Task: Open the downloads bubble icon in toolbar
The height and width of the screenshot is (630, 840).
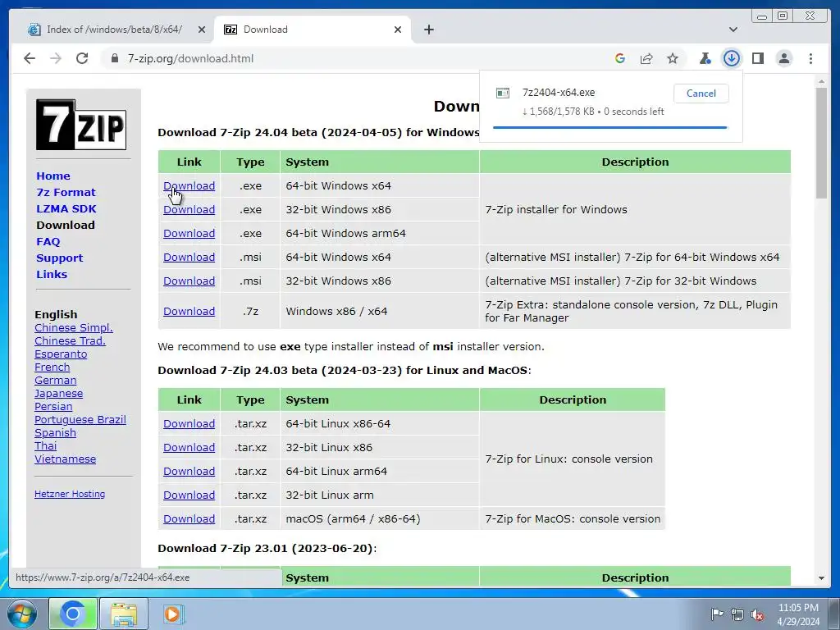Action: (731, 58)
